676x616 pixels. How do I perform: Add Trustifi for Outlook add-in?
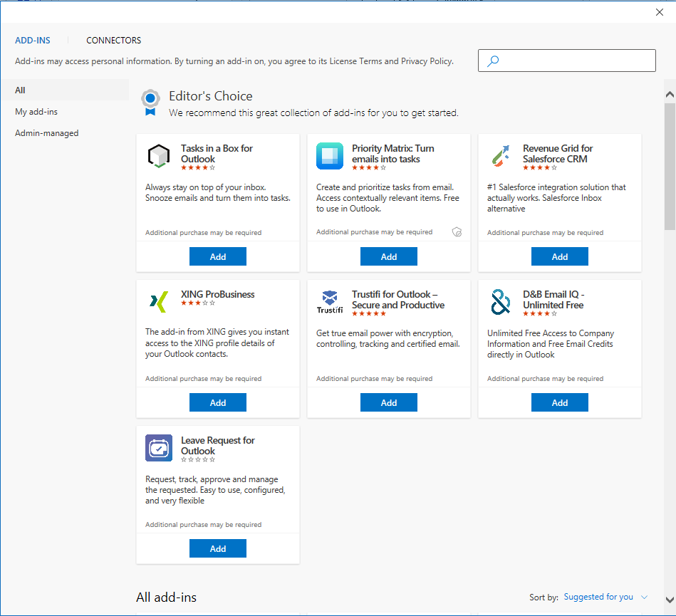[x=389, y=402]
